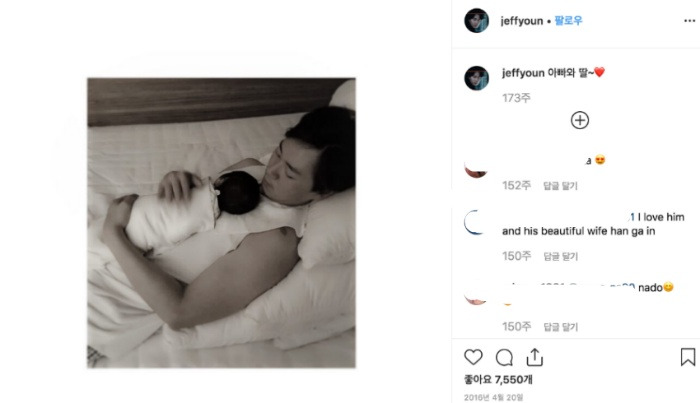700x403 pixels.
Task: Click the 173주 caption timestamp
Action: click(x=516, y=98)
